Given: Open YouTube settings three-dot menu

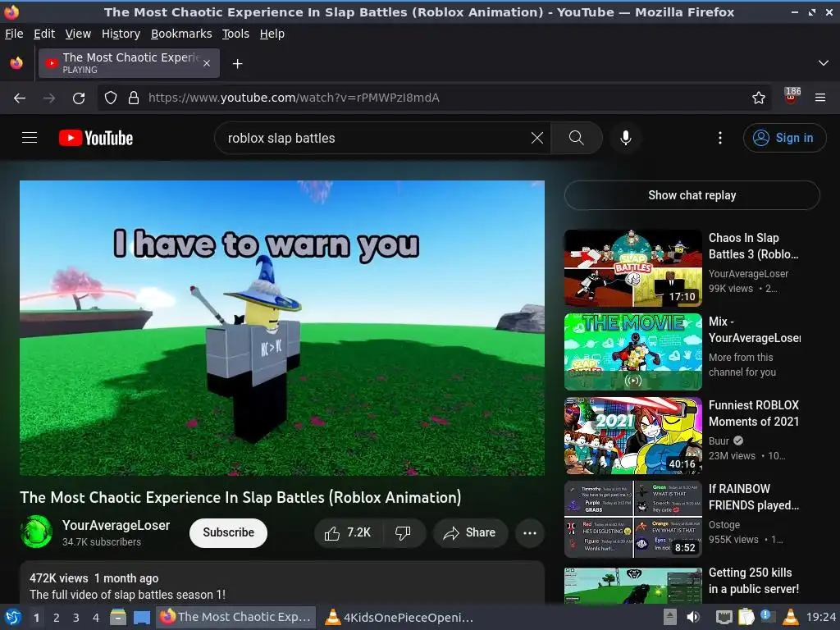Looking at the screenshot, I should point(720,138).
